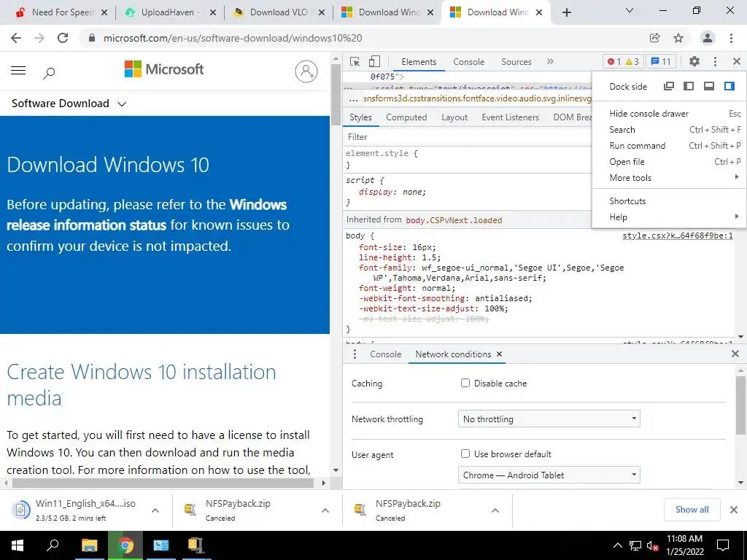
Task: Click the Microsoft logo
Action: tap(164, 69)
